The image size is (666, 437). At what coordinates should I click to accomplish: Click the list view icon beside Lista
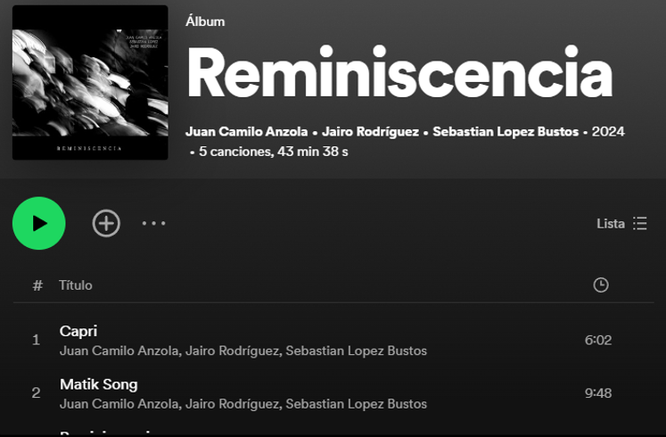[x=640, y=223]
